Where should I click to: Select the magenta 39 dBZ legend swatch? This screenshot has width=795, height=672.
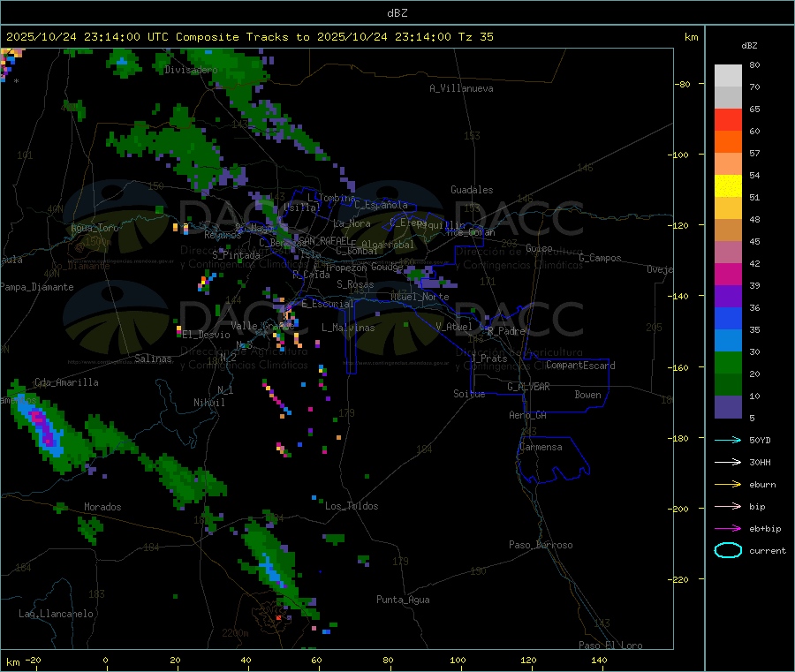coord(728,274)
